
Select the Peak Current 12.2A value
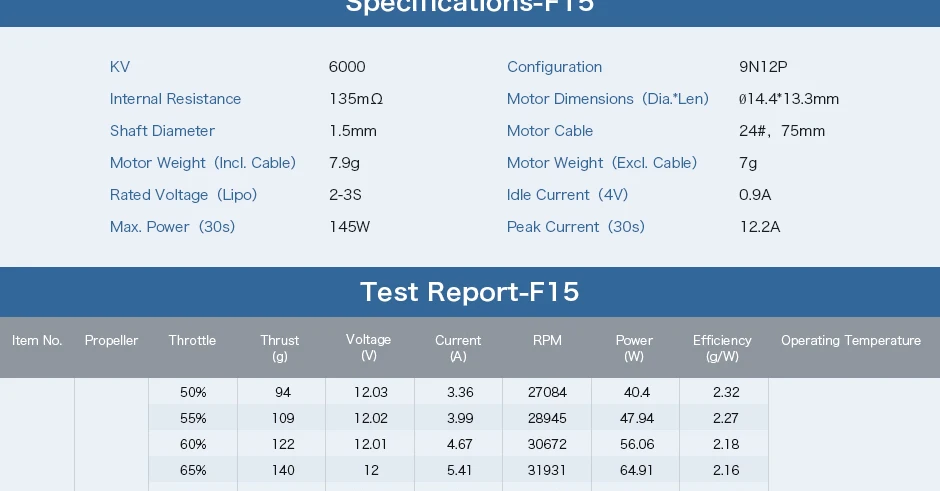tap(760, 227)
